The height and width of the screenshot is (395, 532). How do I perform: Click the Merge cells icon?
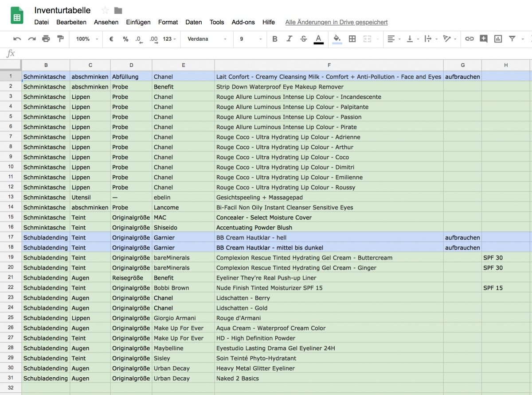367,39
